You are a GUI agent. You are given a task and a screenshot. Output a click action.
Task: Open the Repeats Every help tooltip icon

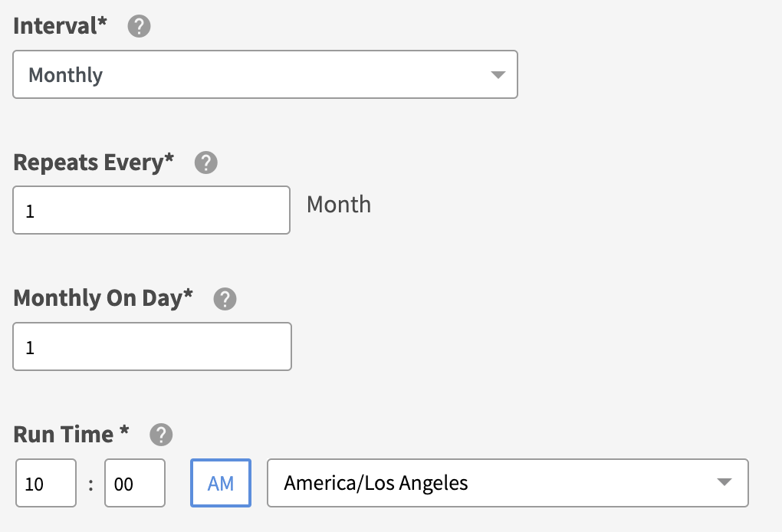[205, 163]
